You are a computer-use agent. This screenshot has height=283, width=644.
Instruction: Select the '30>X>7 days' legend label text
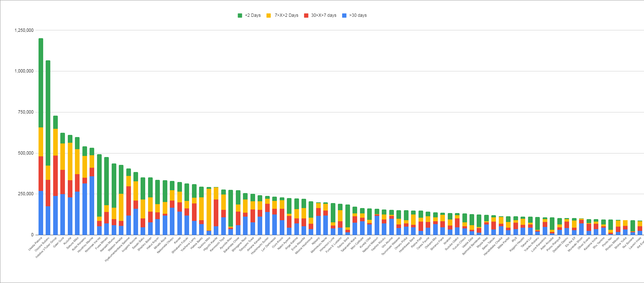pos(324,15)
